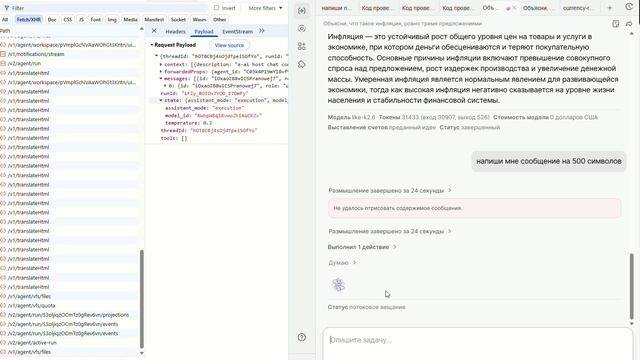Image resolution: width=640 pixels, height=360 pixels.
Task: Select /v1/notifications/stream request
Action: tap(69, 54)
